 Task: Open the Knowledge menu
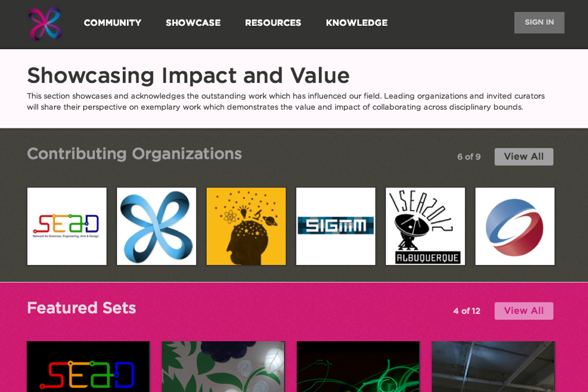pyautogui.click(x=357, y=23)
